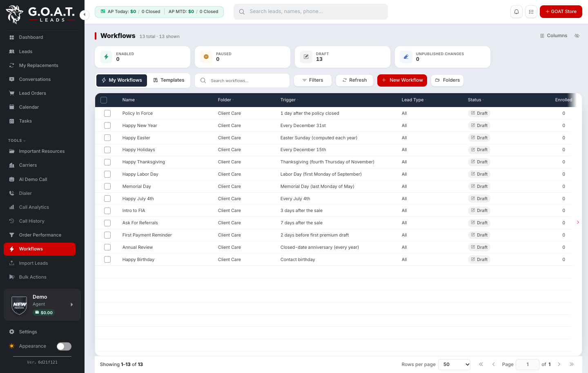Image resolution: width=588 pixels, height=373 pixels.
Task: Sort by the Folder column header
Action: [225, 100]
